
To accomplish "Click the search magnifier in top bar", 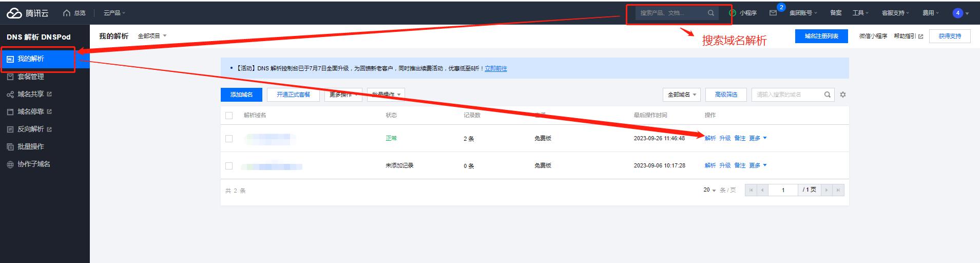I will [710, 13].
